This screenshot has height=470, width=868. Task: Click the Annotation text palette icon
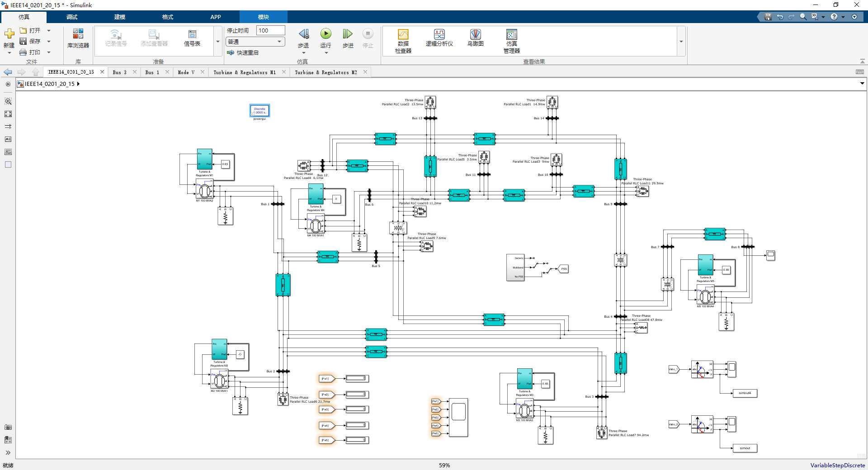tap(8, 139)
